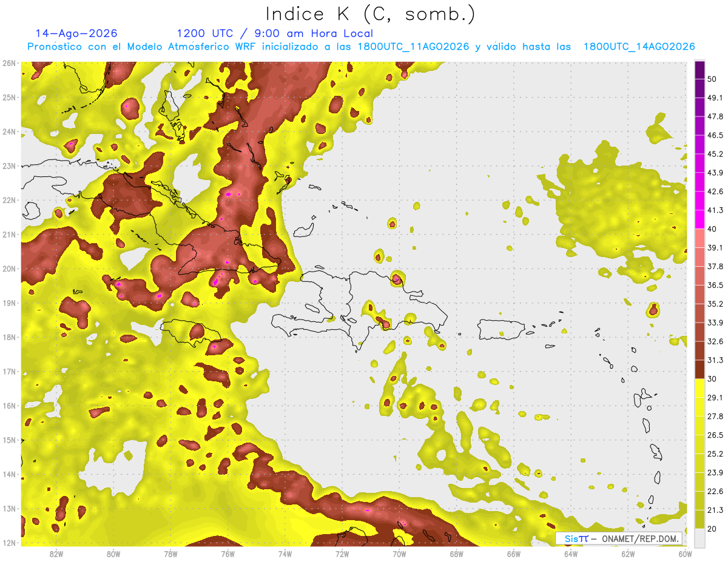Click the longitude label "82W"
The height and width of the screenshot is (562, 728).
pyautogui.click(x=56, y=554)
